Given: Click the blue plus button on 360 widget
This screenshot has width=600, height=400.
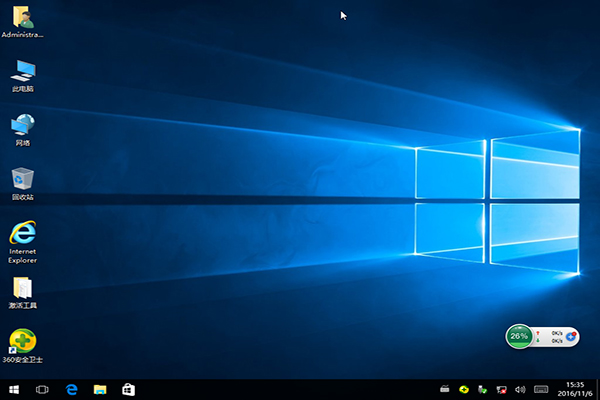Looking at the screenshot, I should tap(570, 336).
